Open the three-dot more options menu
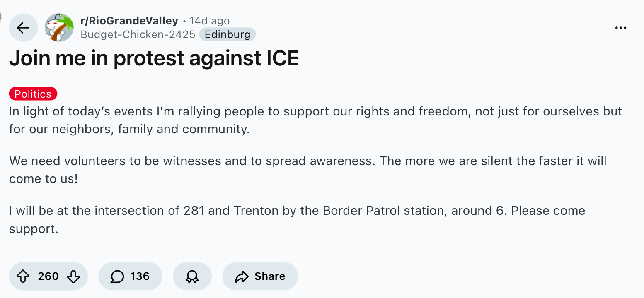The height and width of the screenshot is (298, 644). (x=620, y=28)
